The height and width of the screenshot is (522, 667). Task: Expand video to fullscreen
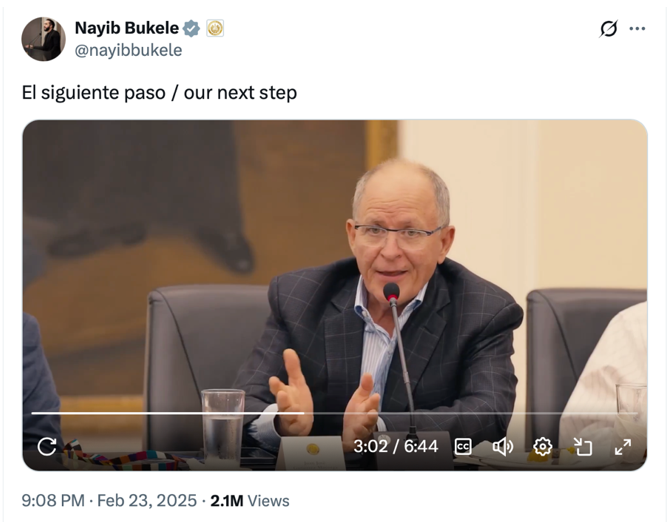623,447
